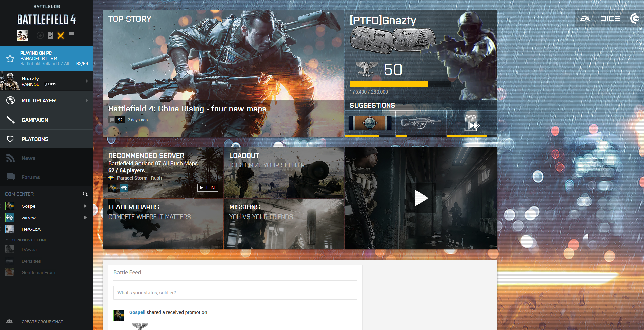Click the News RSS feed icon
Image resolution: width=644 pixels, height=330 pixels.
tap(10, 158)
